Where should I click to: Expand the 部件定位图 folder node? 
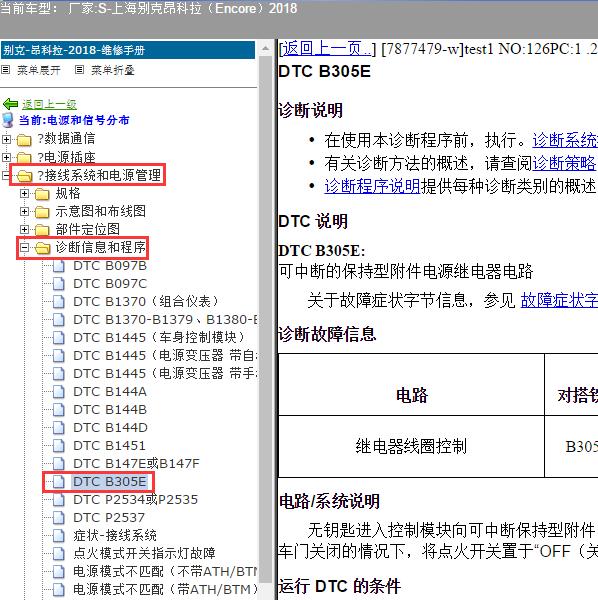(24, 229)
